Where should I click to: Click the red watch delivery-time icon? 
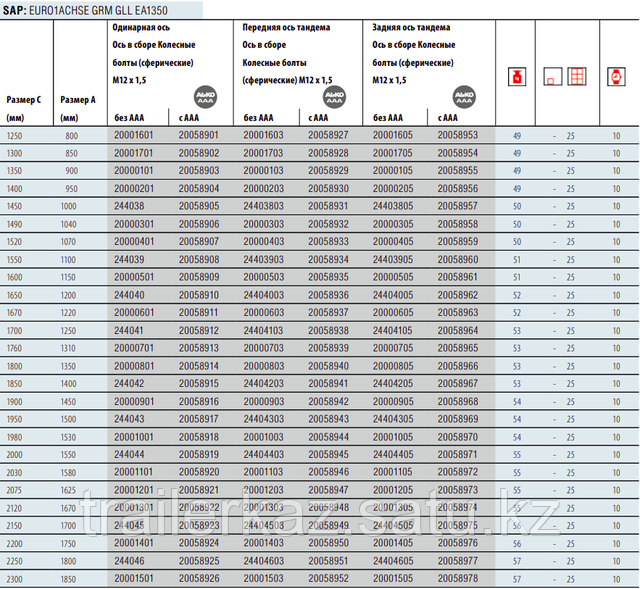[x=616, y=77]
